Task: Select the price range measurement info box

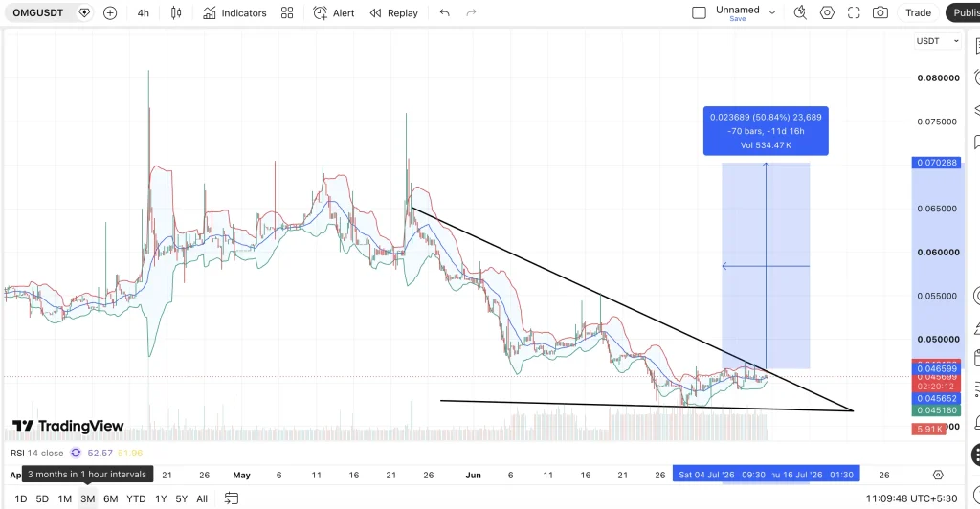Action: tap(766, 131)
